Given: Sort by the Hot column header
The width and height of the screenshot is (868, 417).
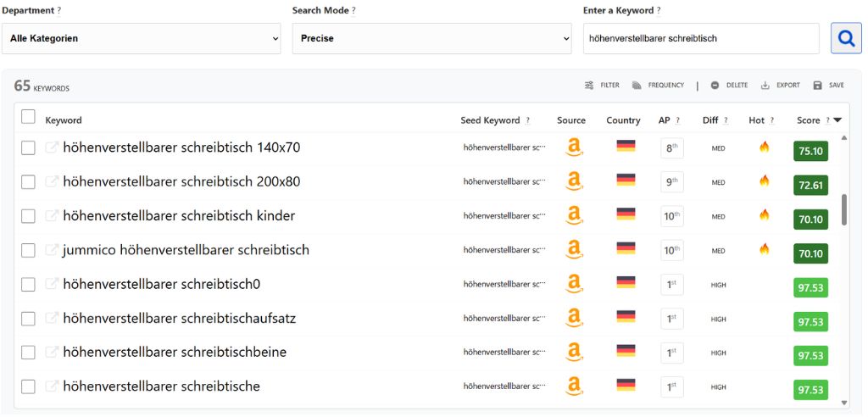Looking at the screenshot, I should (756, 120).
